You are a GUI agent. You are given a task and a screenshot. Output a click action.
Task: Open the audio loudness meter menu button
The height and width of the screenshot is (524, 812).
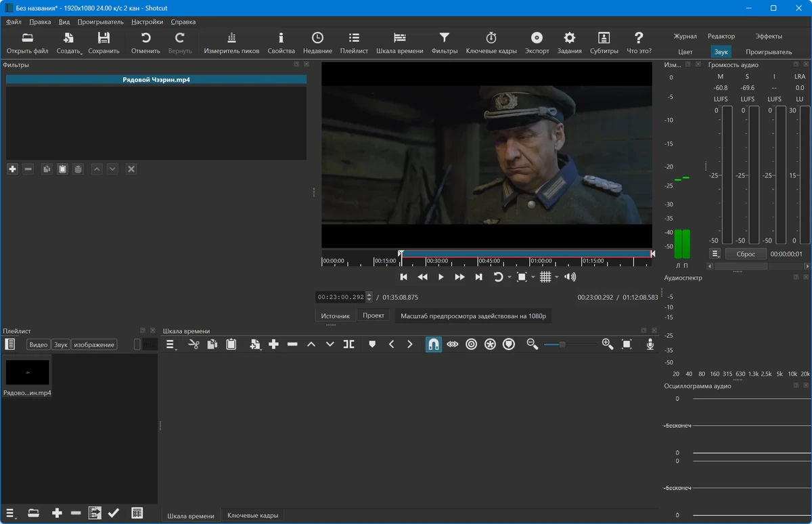[715, 254]
